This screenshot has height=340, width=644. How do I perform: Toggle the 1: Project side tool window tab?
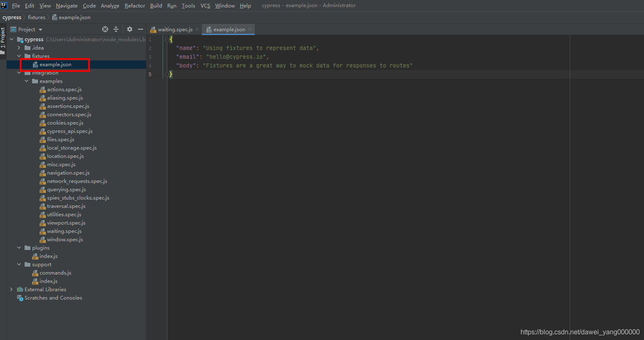pos(3,40)
